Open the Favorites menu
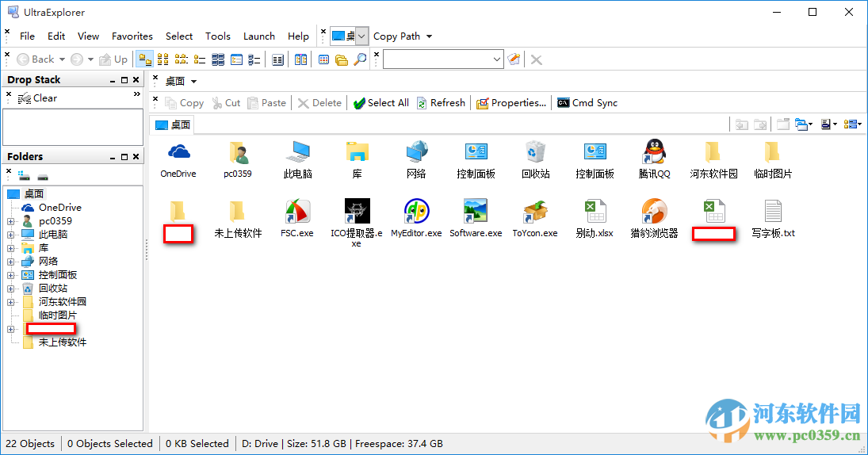868x455 pixels. pos(132,36)
